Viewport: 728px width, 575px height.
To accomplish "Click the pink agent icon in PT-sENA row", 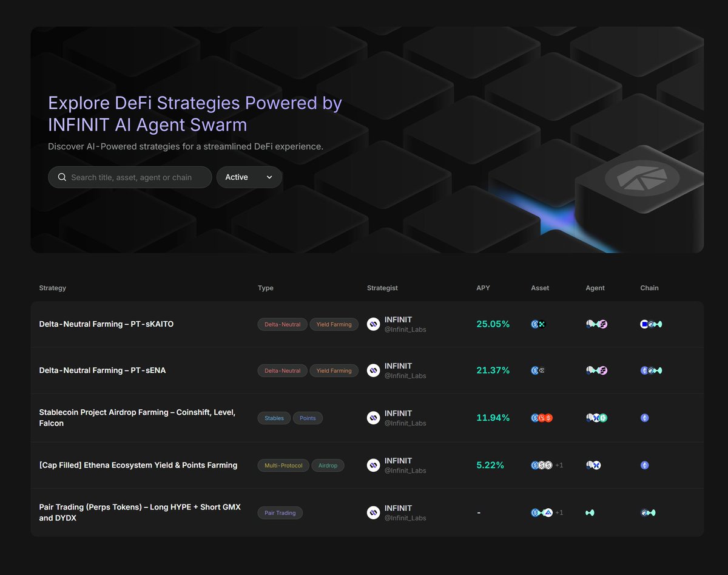I will point(603,370).
